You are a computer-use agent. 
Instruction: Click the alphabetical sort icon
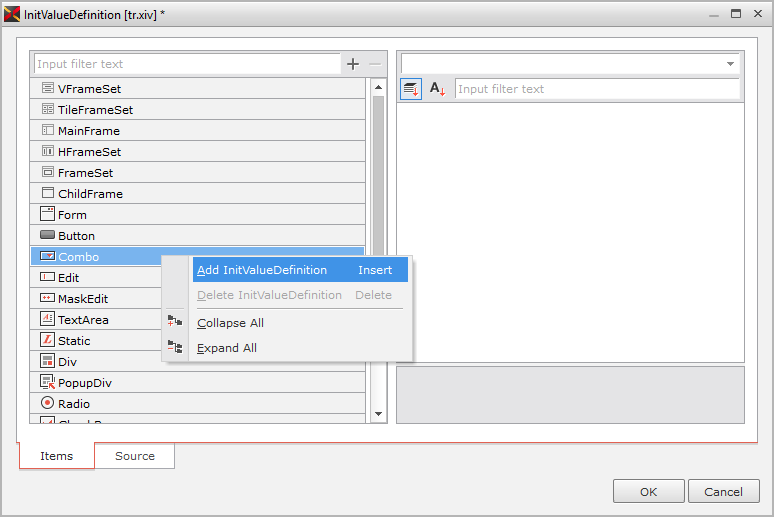point(438,89)
